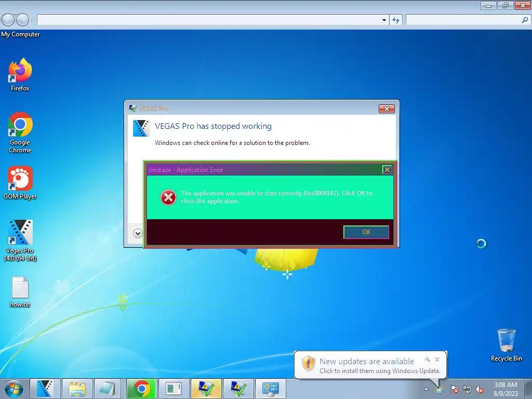
Task: Open the control panel taskbar item
Action: [x=270, y=389]
